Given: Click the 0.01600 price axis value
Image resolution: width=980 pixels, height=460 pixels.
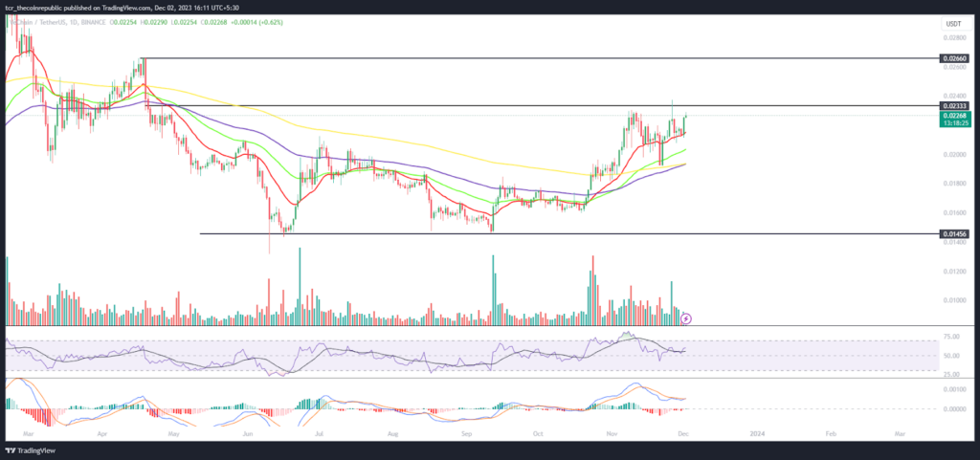Looking at the screenshot, I should pos(954,213).
